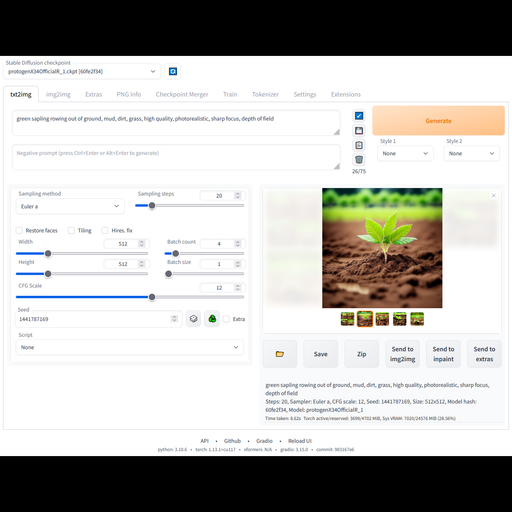Viewport: 512px width, 512px height.
Task: Clear prompt with the trash icon
Action: click(359, 160)
